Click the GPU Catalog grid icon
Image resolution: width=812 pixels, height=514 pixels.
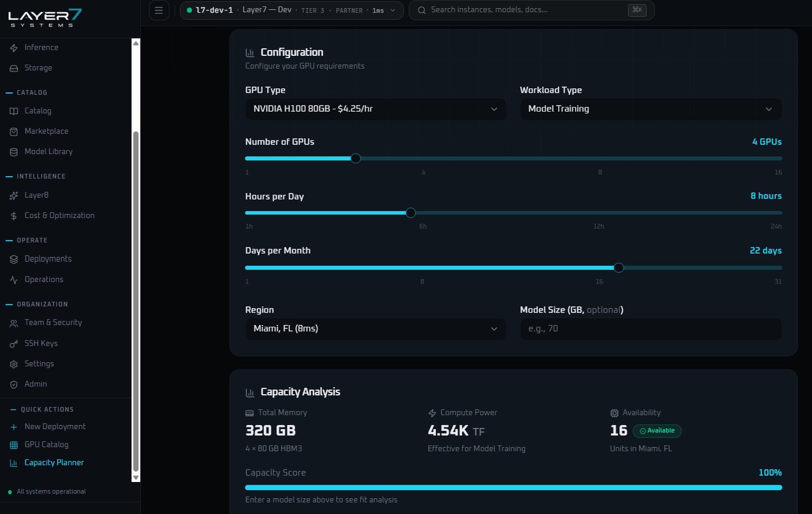tap(14, 445)
